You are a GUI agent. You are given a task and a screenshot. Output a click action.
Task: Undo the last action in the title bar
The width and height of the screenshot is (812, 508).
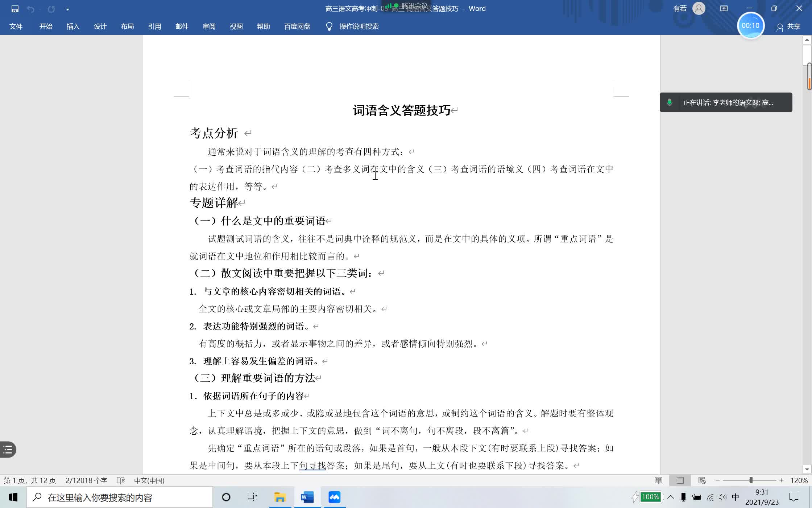31,9
